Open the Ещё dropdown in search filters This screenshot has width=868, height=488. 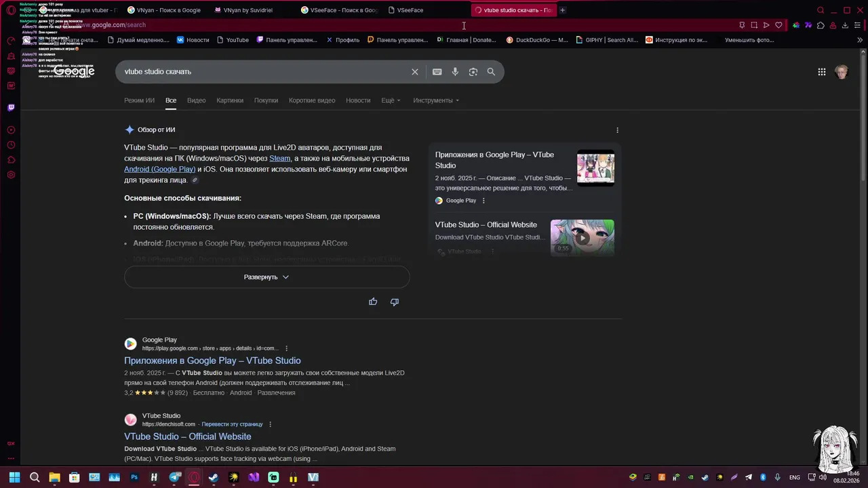click(x=391, y=100)
